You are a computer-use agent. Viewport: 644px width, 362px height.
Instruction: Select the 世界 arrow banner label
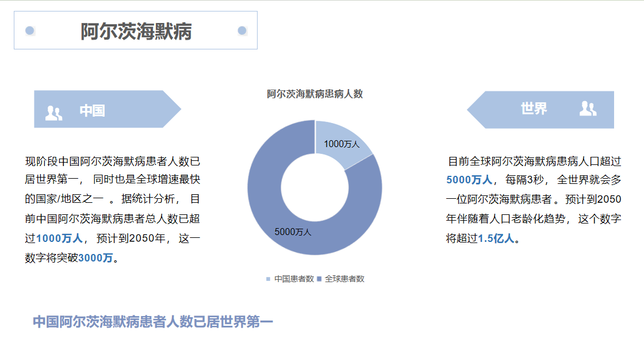tap(534, 109)
